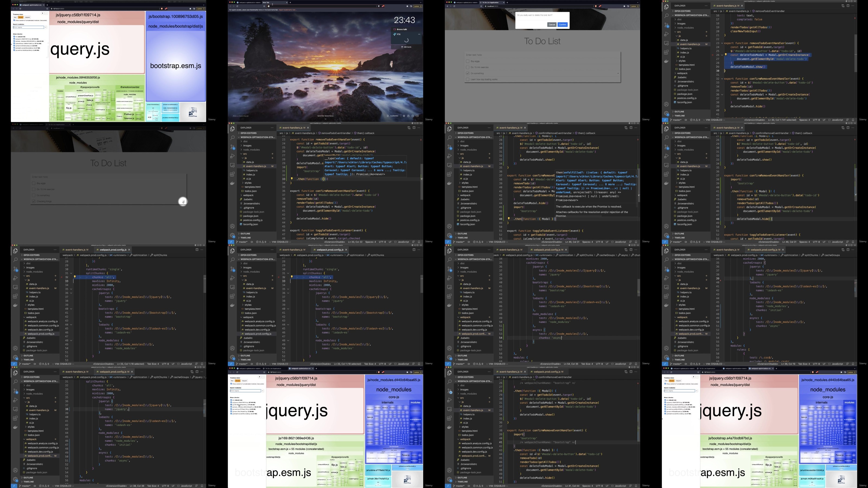Toggle js/main.619c4e3c23ac.js (3.25 KB) chunk checkbox
This screenshot has width=868, height=488.
(14, 46)
